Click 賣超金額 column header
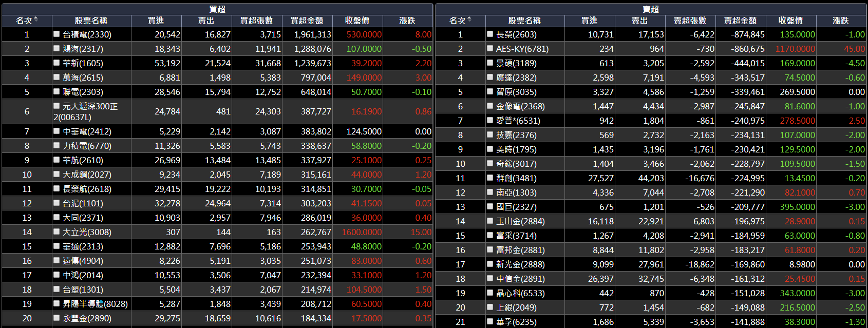 point(740,21)
